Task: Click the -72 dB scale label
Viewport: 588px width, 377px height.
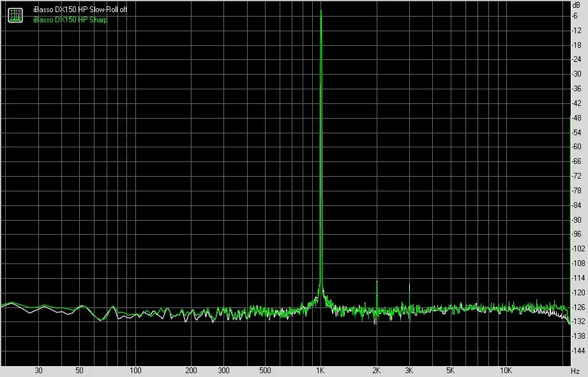Action: click(x=577, y=176)
